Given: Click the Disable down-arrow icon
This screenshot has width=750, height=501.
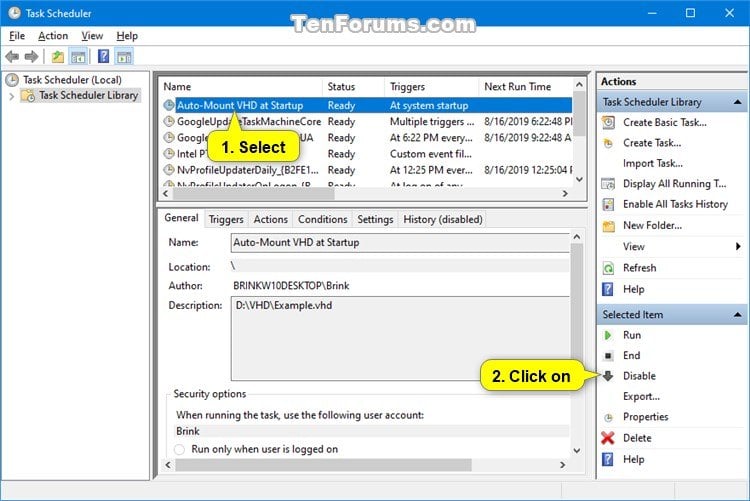Looking at the screenshot, I should click(x=608, y=376).
